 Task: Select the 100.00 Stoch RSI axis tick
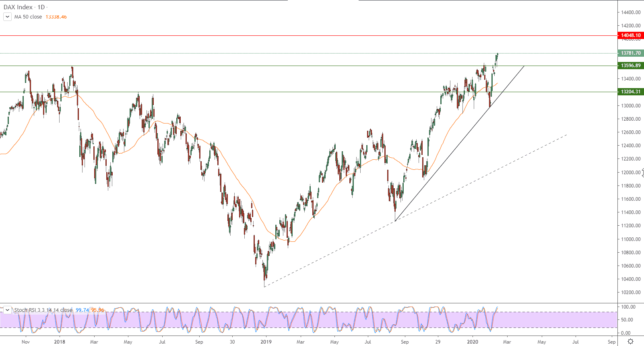tap(628, 307)
